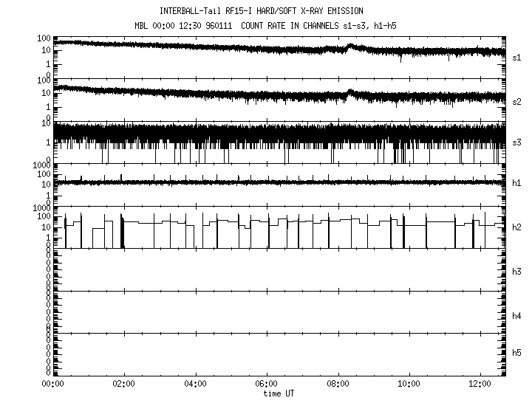Click the h4 channel label
The height and width of the screenshot is (406, 532).
[x=516, y=316]
